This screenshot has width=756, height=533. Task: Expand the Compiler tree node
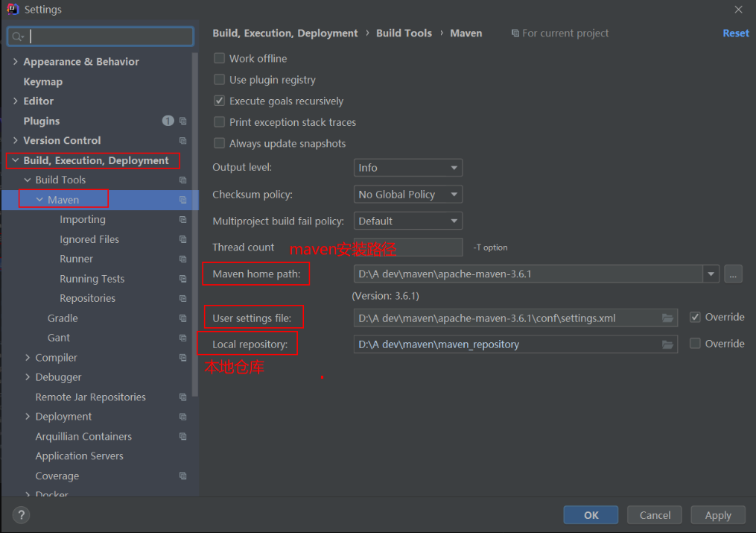pos(28,358)
